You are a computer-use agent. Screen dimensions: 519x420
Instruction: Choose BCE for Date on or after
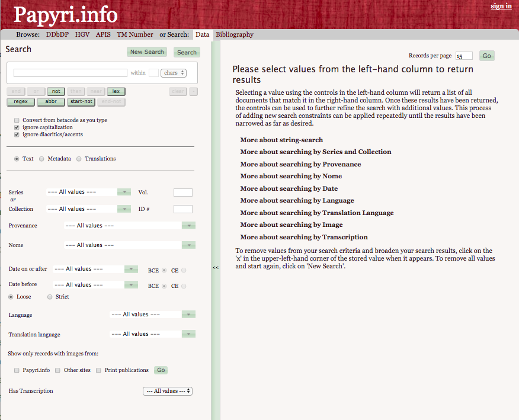(x=164, y=270)
